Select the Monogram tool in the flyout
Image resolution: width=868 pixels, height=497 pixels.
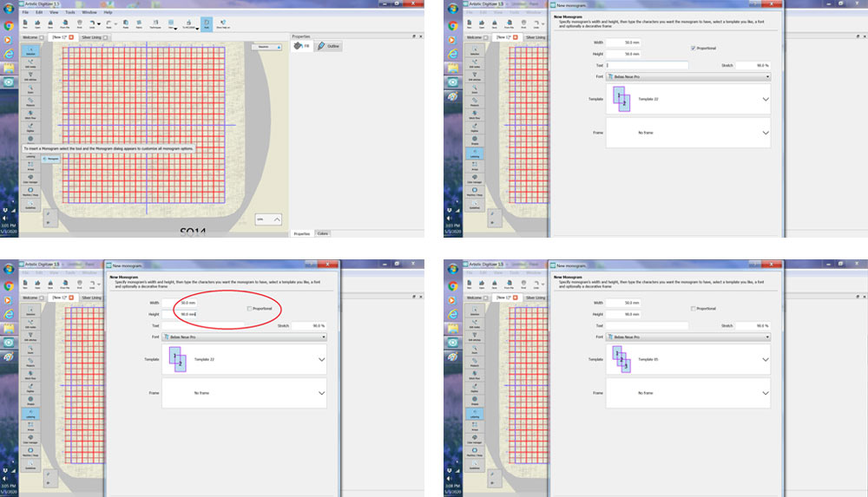pyautogui.click(x=52, y=159)
